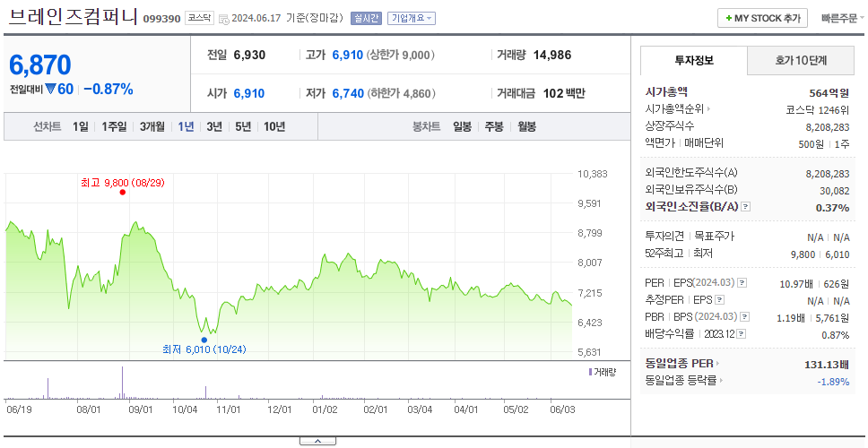Click the blue 최저 6,010 marker dot

click(204, 340)
